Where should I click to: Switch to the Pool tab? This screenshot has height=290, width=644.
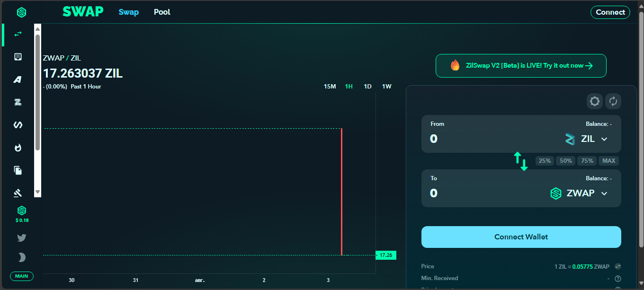pyautogui.click(x=162, y=12)
